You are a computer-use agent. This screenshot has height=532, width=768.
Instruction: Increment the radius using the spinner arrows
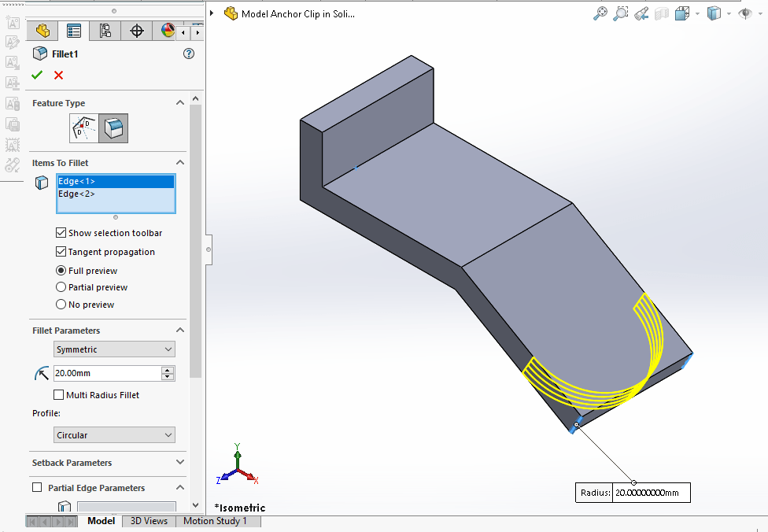pyautogui.click(x=167, y=370)
